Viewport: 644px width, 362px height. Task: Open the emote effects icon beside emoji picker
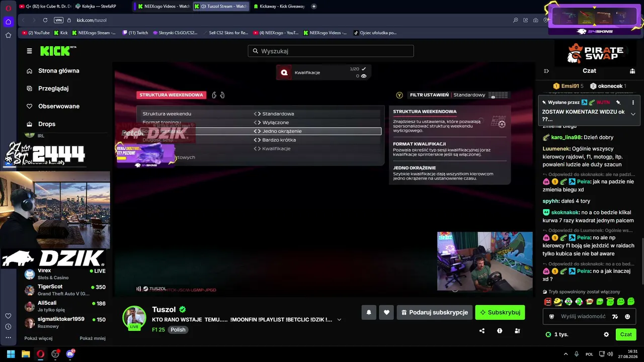pyautogui.click(x=615, y=316)
